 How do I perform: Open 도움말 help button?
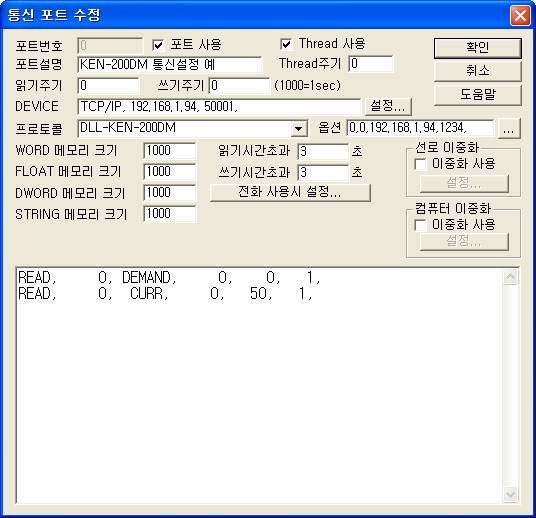[x=478, y=94]
